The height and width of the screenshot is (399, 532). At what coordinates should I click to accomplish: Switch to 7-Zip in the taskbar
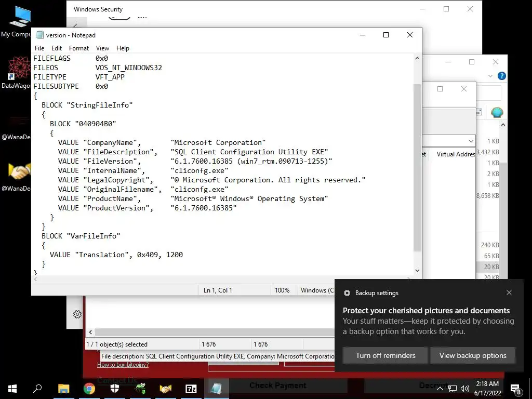click(191, 388)
